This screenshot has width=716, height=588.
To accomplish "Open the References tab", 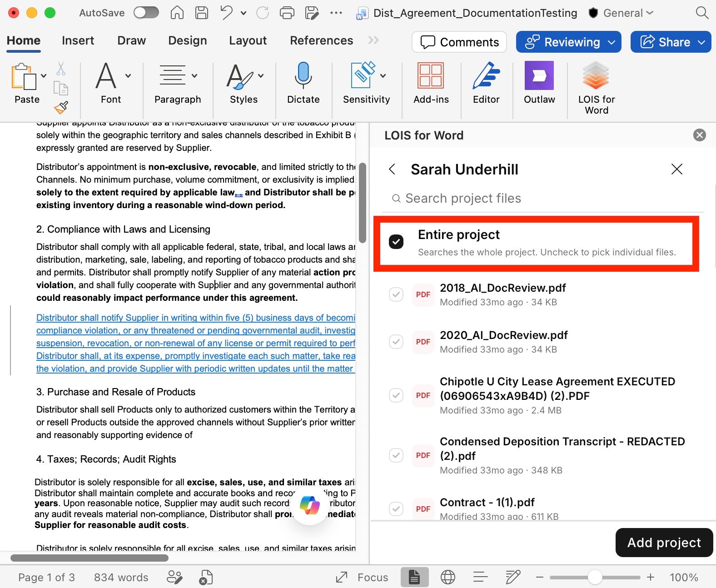I will click(x=321, y=40).
